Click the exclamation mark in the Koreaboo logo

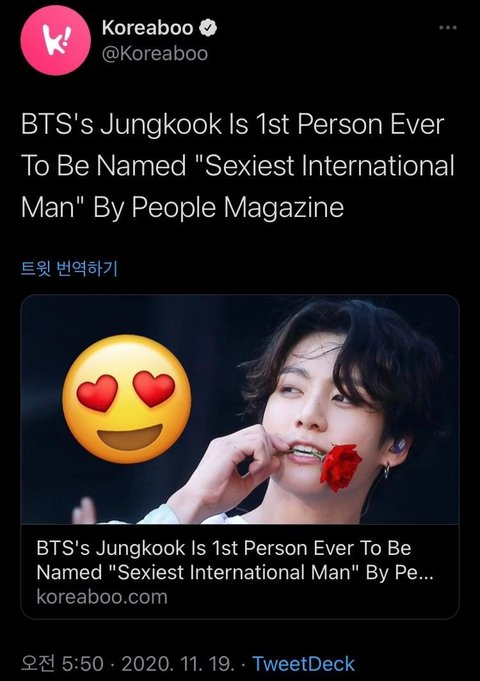pos(66,37)
